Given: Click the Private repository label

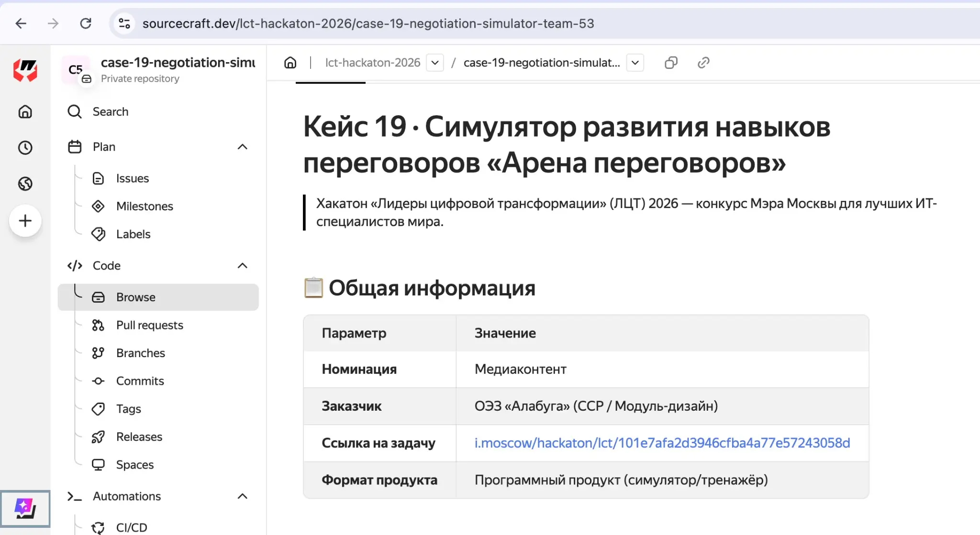Looking at the screenshot, I should click(140, 78).
